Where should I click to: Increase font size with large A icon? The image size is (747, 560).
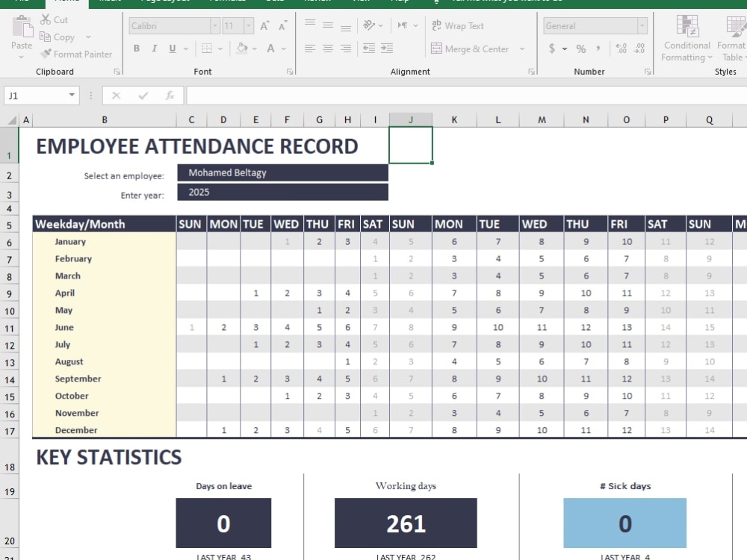point(264,25)
